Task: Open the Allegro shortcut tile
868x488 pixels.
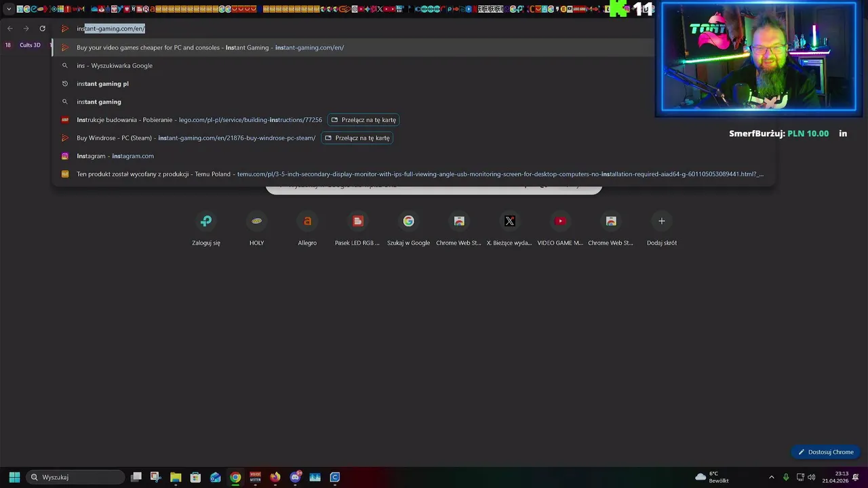Action: [307, 229]
